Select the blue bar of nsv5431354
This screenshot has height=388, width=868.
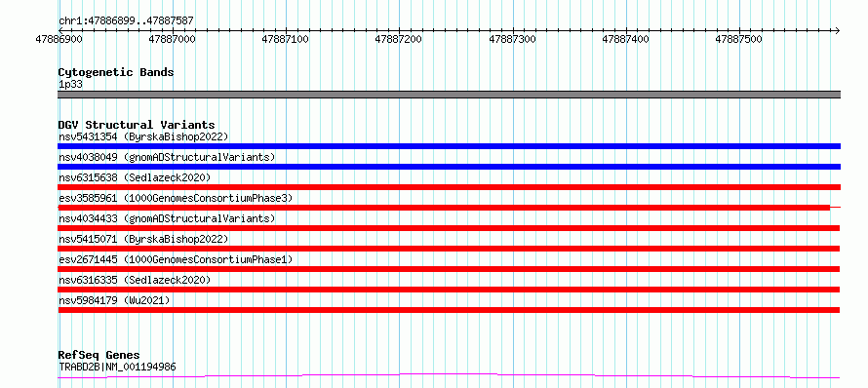449,146
